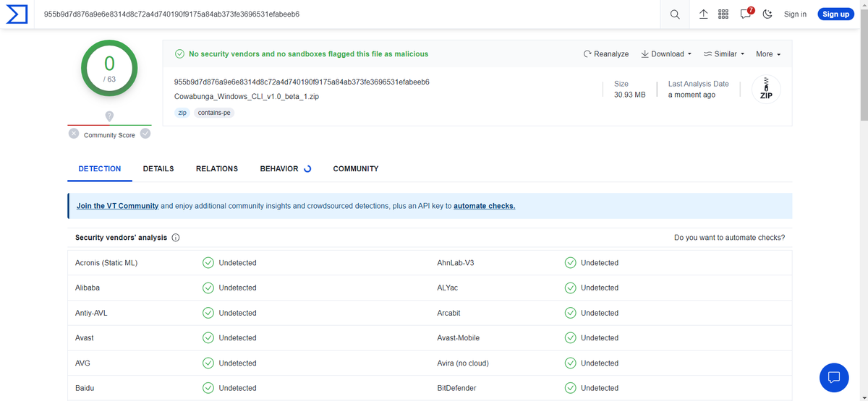Click the search magnifier icon
Image resolution: width=868 pixels, height=401 pixels.
(x=675, y=14)
